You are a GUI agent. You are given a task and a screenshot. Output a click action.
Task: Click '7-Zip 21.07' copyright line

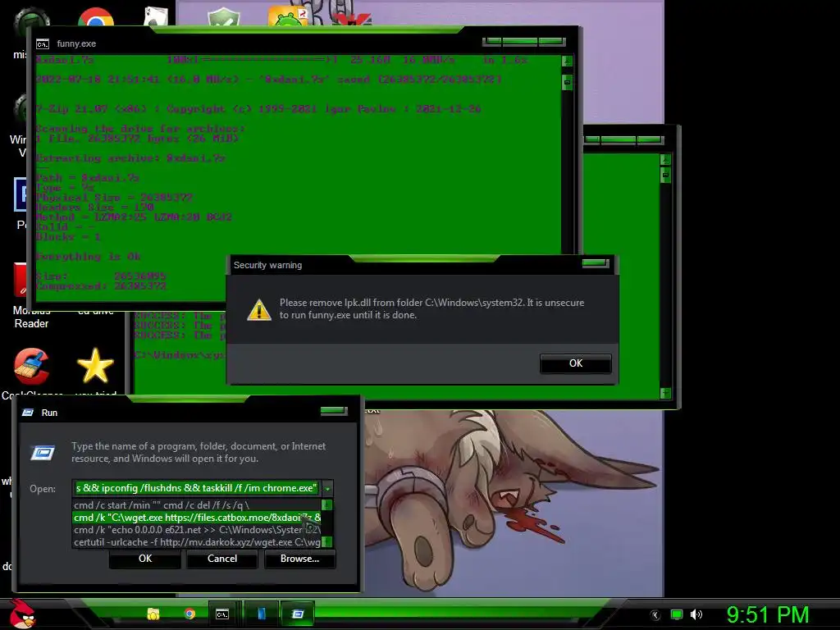[x=258, y=109]
